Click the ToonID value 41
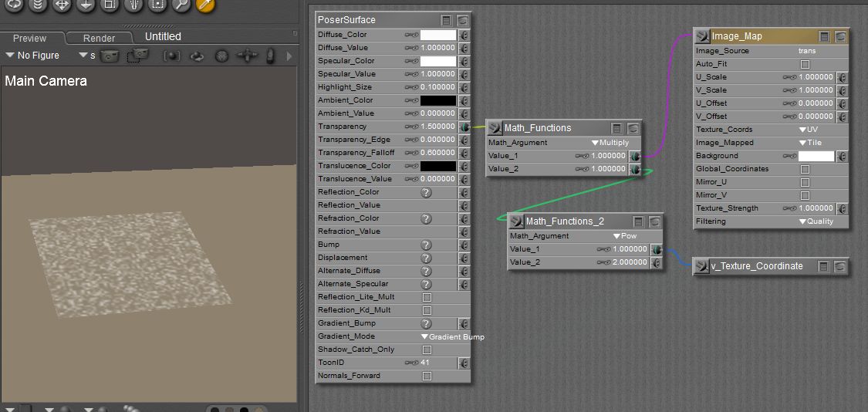This screenshot has width=868, height=412. point(424,363)
